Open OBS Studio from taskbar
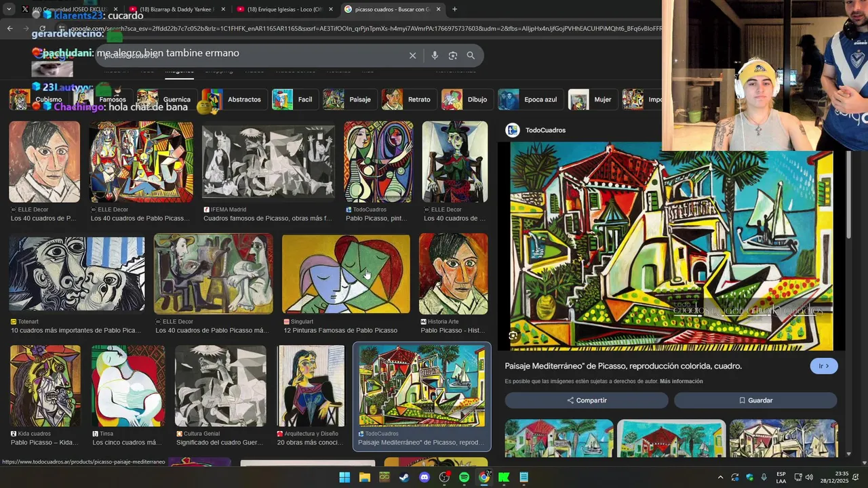 coord(444,477)
